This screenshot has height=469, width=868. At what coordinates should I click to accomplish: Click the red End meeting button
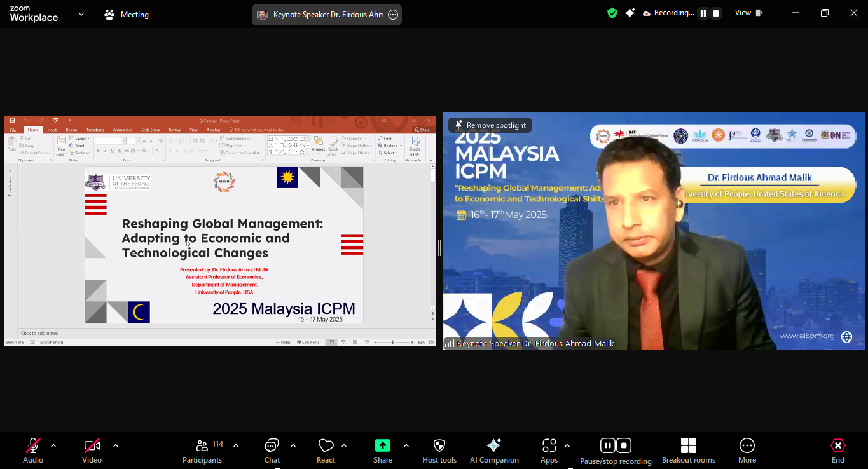(x=838, y=451)
